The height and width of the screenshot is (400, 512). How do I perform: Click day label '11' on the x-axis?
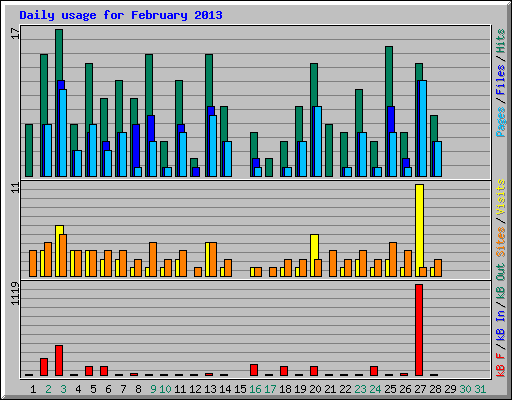click(x=180, y=389)
